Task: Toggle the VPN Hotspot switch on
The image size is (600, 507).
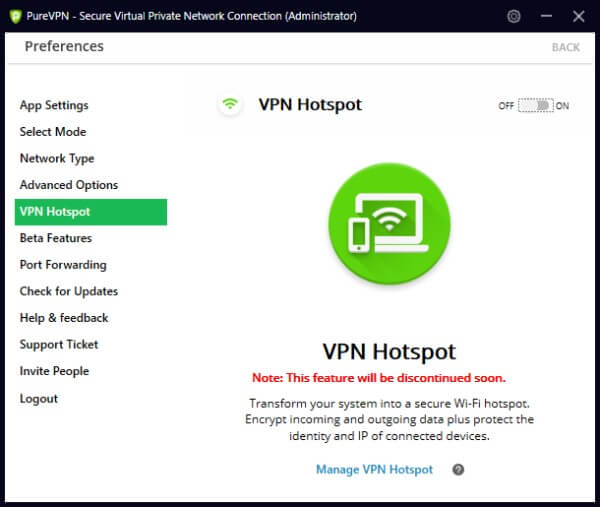Action: tap(535, 105)
